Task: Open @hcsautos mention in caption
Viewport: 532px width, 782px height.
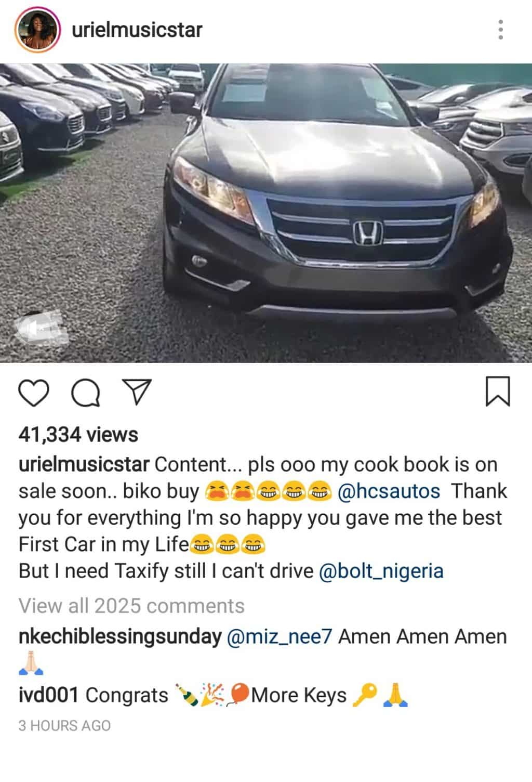Action: pyautogui.click(x=389, y=491)
